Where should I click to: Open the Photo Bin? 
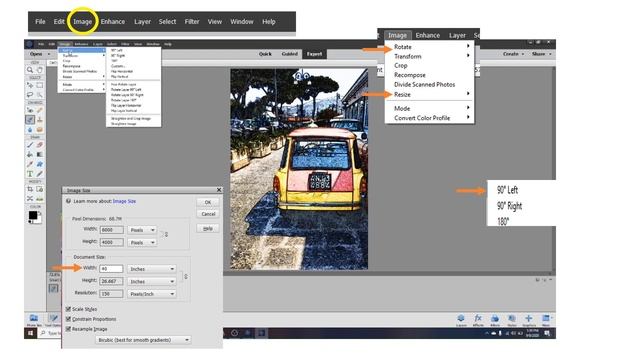(x=34, y=320)
